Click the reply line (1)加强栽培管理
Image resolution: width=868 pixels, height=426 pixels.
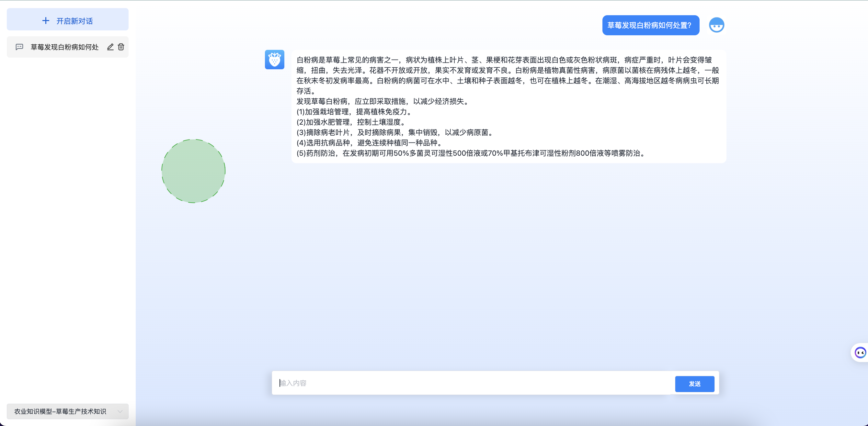tap(353, 112)
